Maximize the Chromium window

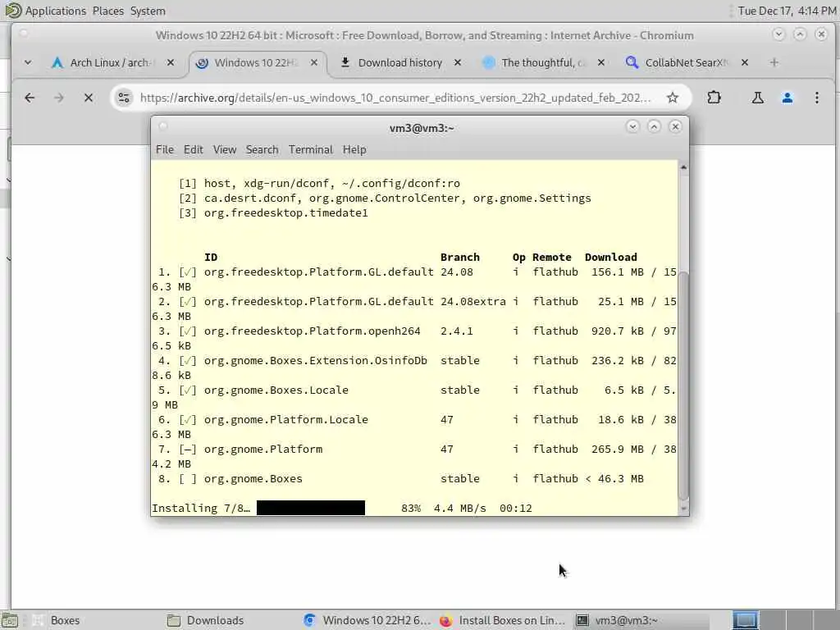[799, 34]
